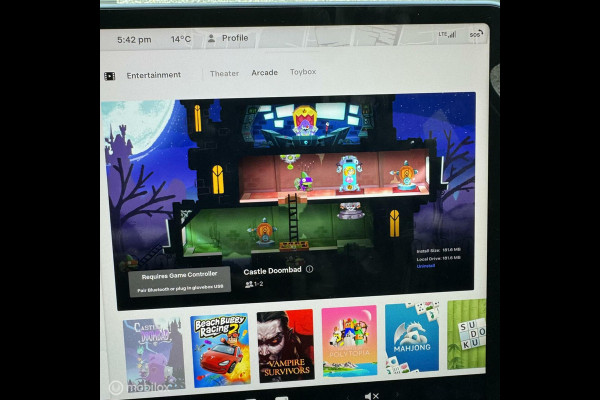This screenshot has height=400, width=600.
Task: Tap the 5:42 pm clock
Action: click(x=134, y=40)
